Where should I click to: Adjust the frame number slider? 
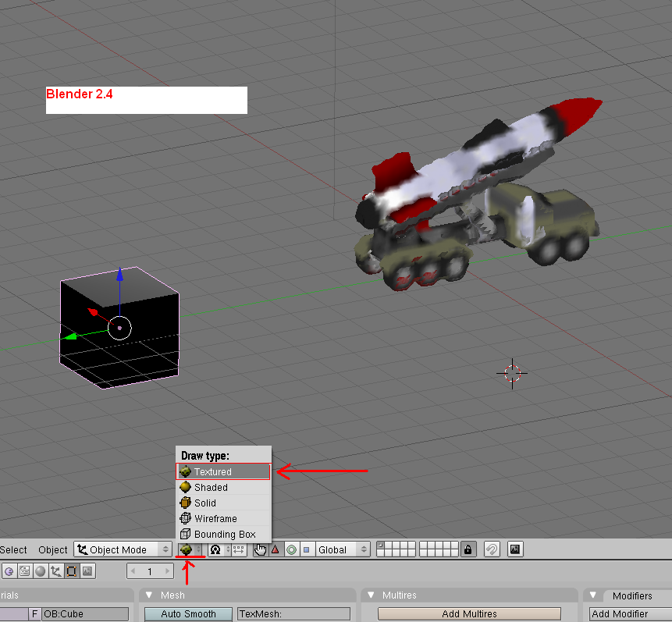coord(148,570)
